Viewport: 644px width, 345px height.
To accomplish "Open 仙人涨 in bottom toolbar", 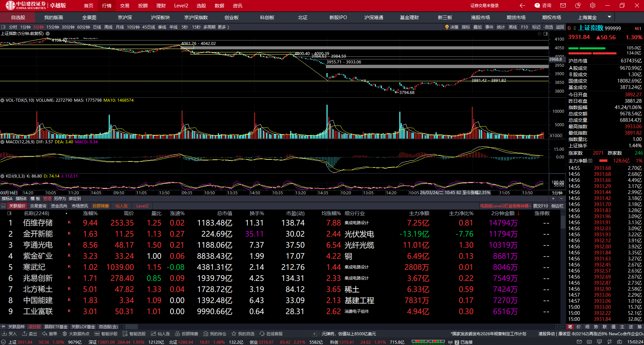I will 160,334.
